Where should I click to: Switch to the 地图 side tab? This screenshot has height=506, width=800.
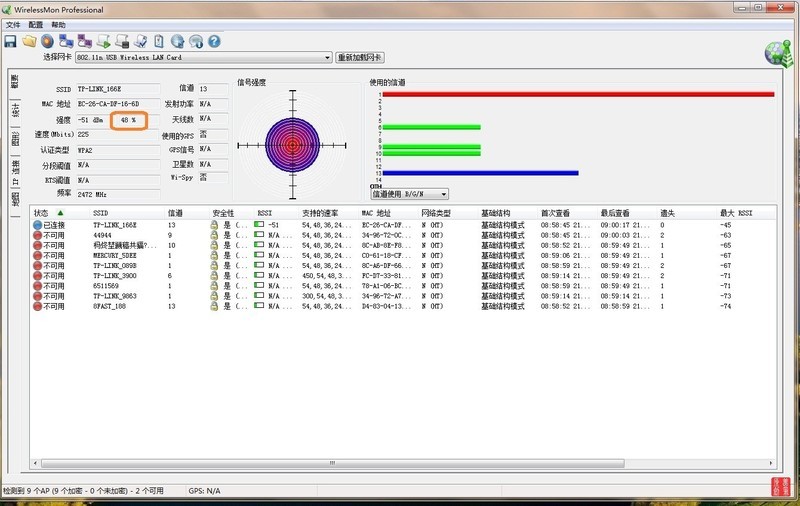[x=15, y=198]
